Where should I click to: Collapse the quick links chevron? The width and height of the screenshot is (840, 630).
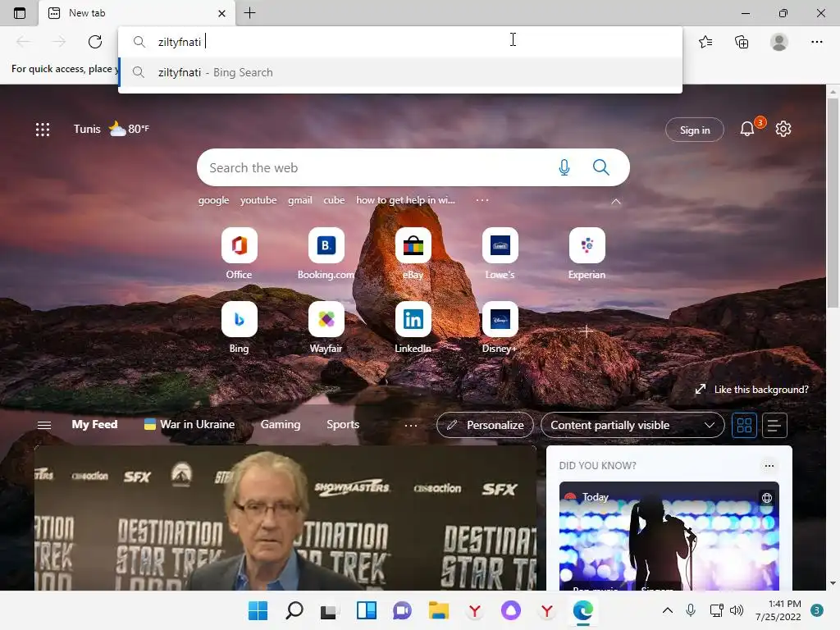click(616, 202)
